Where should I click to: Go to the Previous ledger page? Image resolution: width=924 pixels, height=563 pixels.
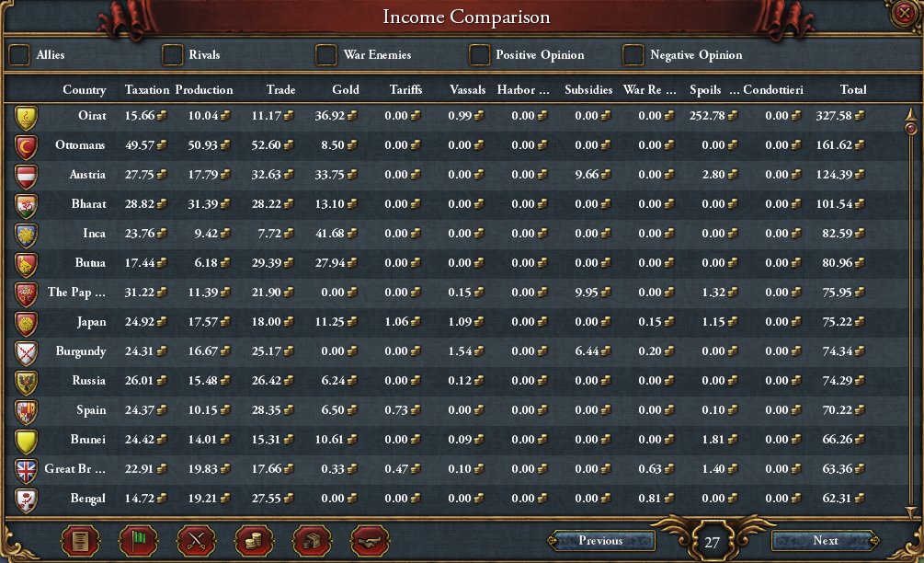pos(600,541)
